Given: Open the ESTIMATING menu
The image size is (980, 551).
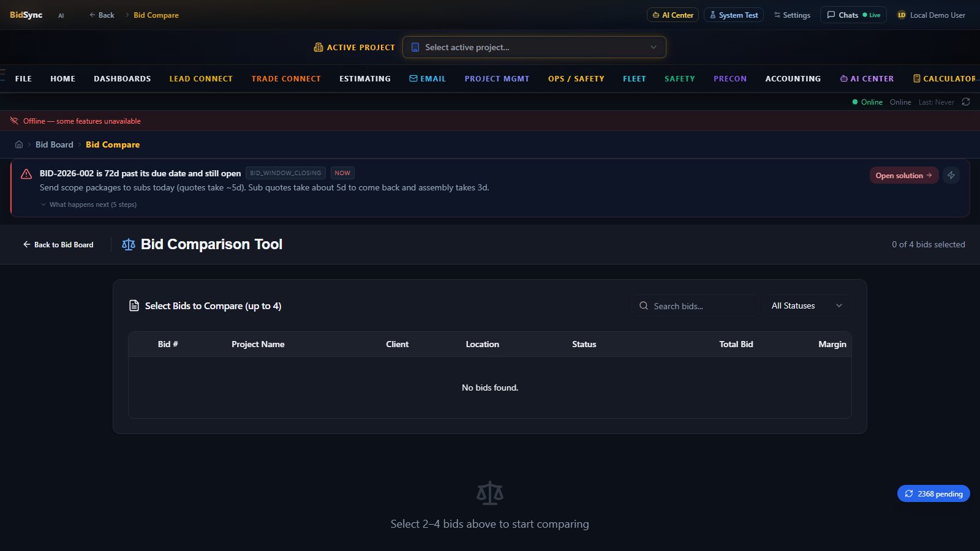Looking at the screenshot, I should [x=365, y=78].
